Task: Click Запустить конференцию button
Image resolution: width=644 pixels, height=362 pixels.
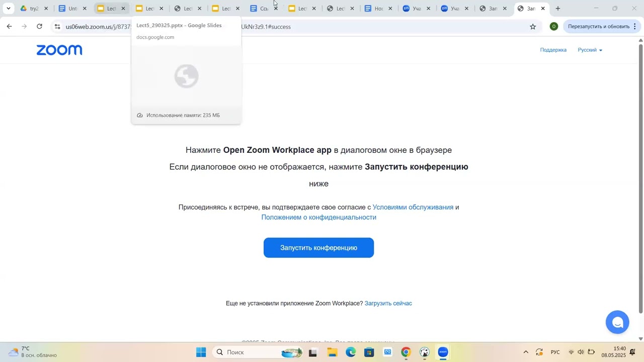Action: 318,248
